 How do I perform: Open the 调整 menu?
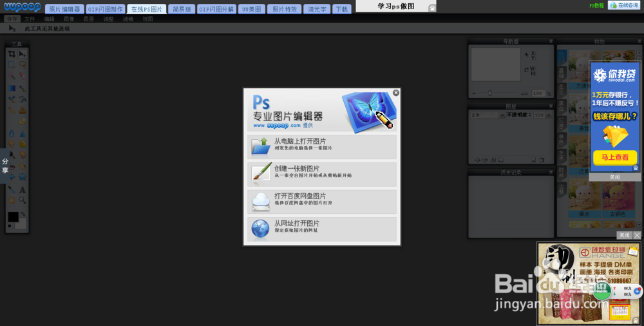(x=108, y=19)
